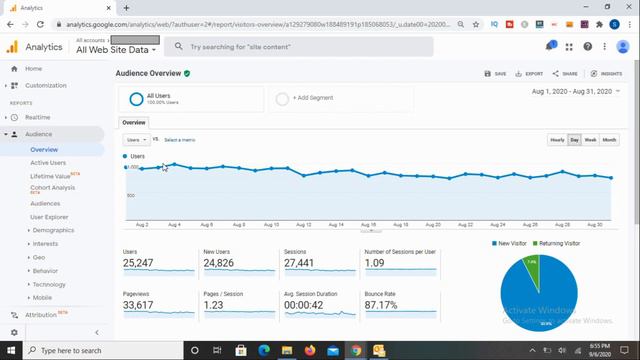
Task: Click the Windows taskbar search box
Action: pyautogui.click(x=103, y=350)
